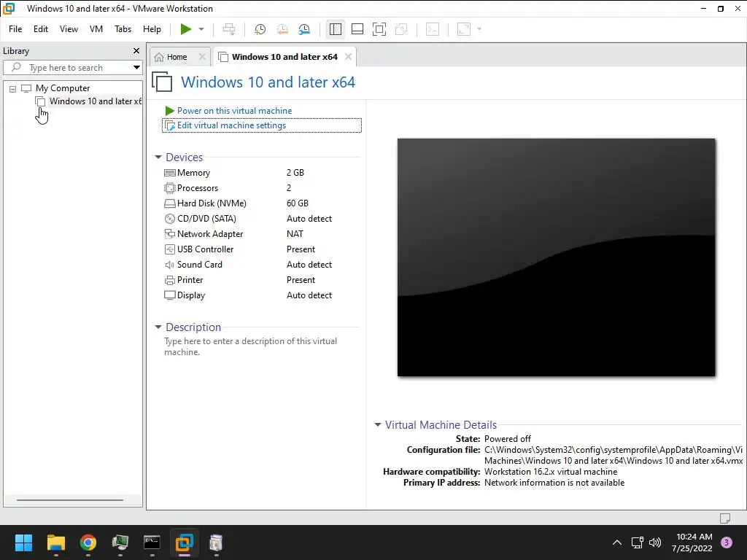Click Send Ctrl+Alt+Del toolbar icon
The image size is (747, 560).
[x=229, y=29]
